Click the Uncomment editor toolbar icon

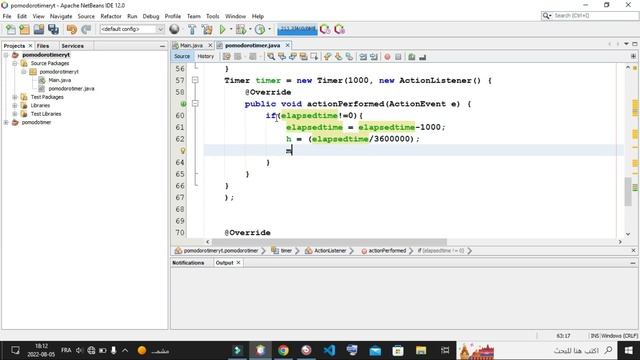point(422,57)
